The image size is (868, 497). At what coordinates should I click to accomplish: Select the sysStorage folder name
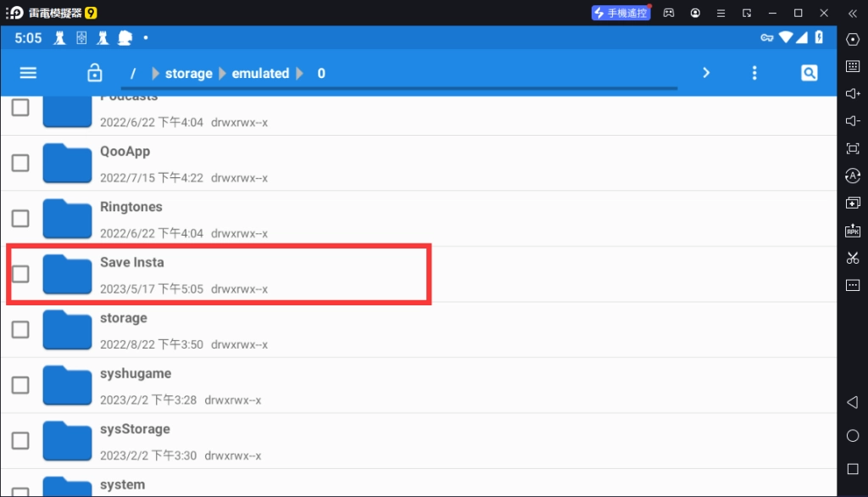[x=135, y=429]
